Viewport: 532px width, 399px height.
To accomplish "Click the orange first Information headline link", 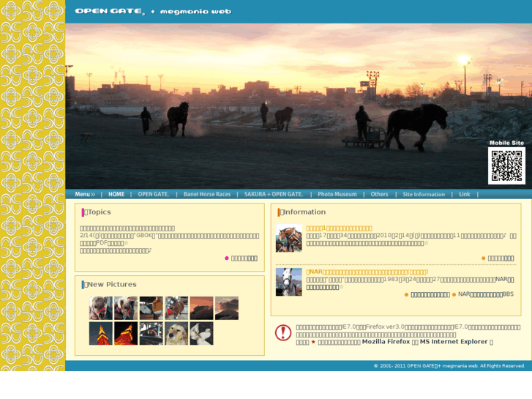I will coord(339,228).
